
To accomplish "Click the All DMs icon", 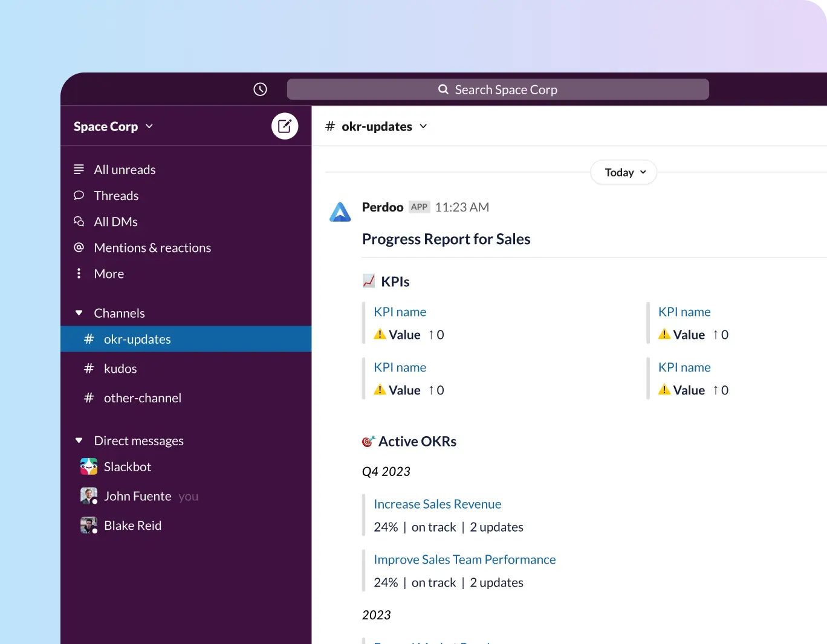I will 79,221.
